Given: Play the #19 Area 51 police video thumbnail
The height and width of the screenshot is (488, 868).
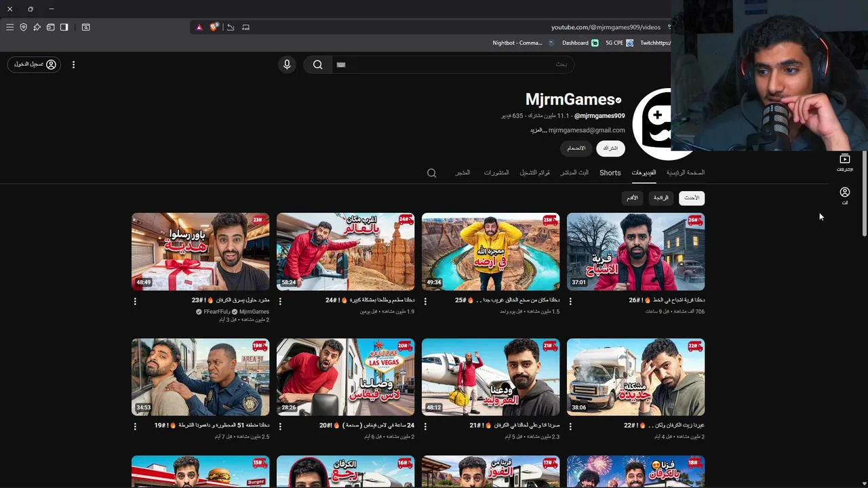Looking at the screenshot, I should point(200,377).
